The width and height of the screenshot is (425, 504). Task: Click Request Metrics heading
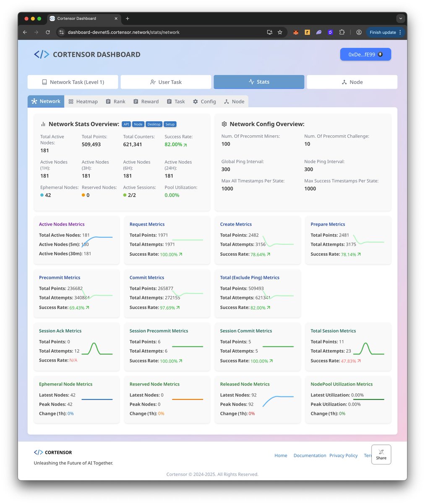click(x=147, y=224)
